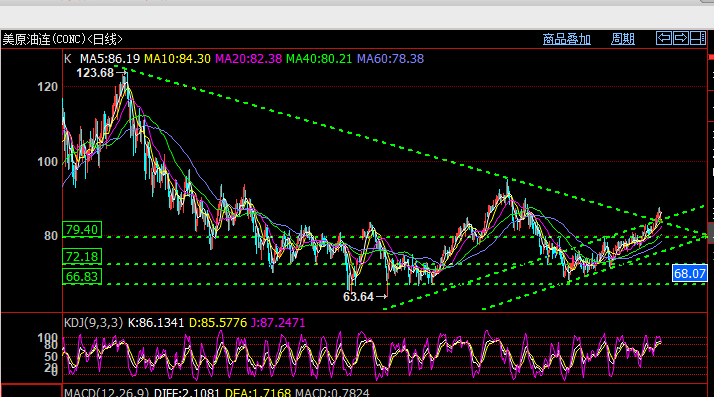Click the 79.40 price level label
This screenshot has height=397, width=714.
(82, 229)
